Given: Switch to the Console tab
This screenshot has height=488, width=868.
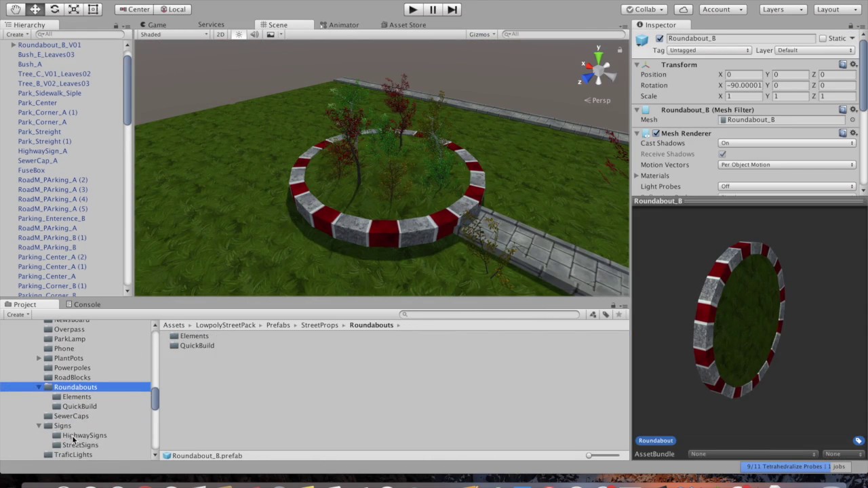Looking at the screenshot, I should tap(83, 304).
